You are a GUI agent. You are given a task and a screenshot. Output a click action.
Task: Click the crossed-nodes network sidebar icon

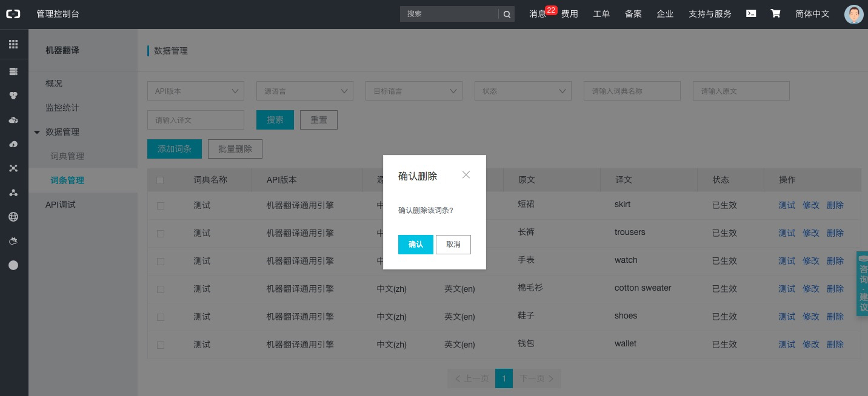click(x=13, y=168)
